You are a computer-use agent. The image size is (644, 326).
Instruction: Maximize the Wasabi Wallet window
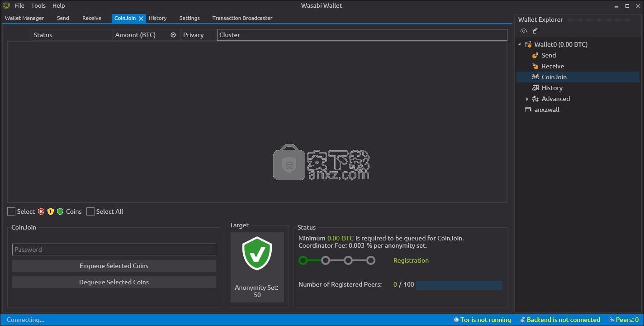(x=627, y=6)
